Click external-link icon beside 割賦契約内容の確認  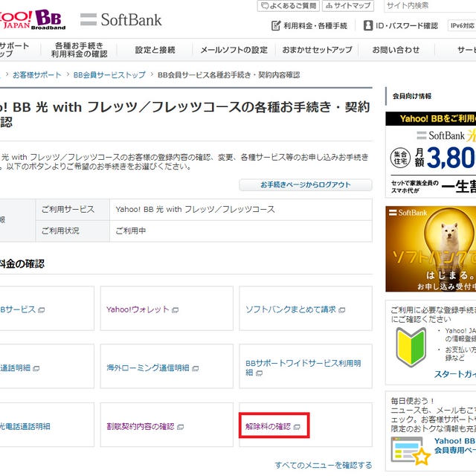pos(180,427)
